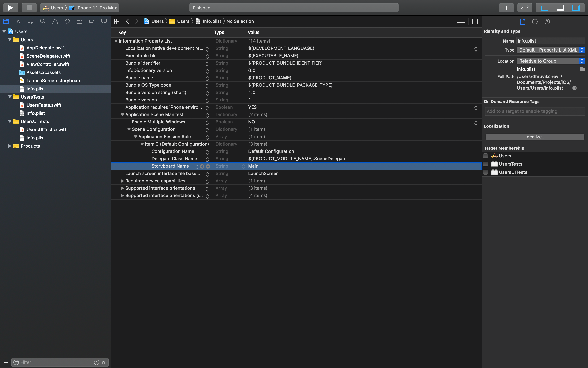Toggle the Navigator panel
588x368 pixels.
544,8
